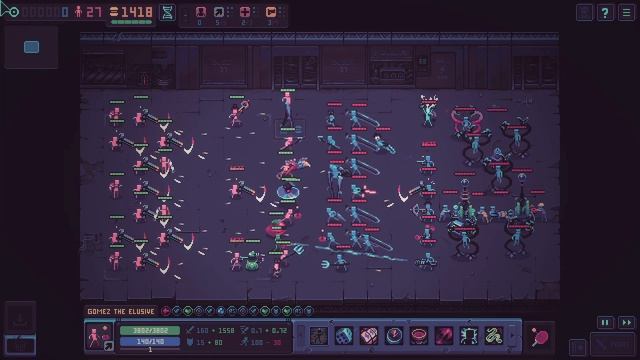Select the clock dial mutation icon
Viewport: 640px width, 360px height.
tap(394, 336)
